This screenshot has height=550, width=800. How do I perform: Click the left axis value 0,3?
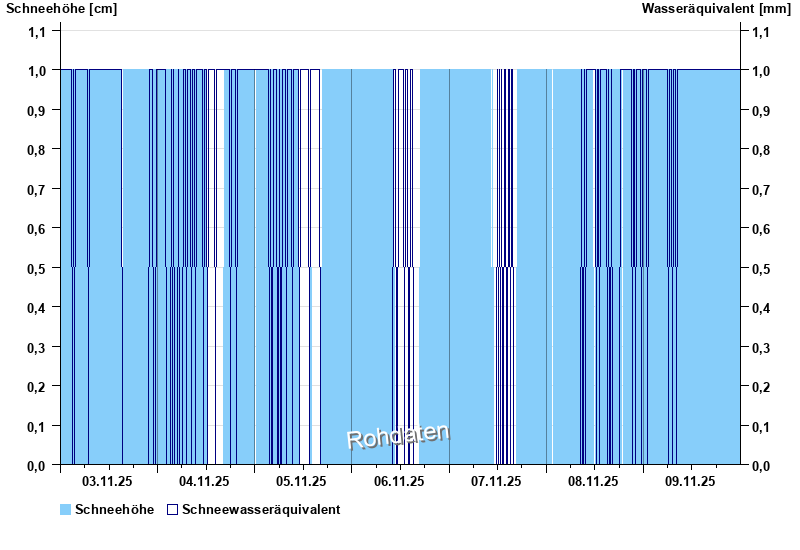click(36, 347)
